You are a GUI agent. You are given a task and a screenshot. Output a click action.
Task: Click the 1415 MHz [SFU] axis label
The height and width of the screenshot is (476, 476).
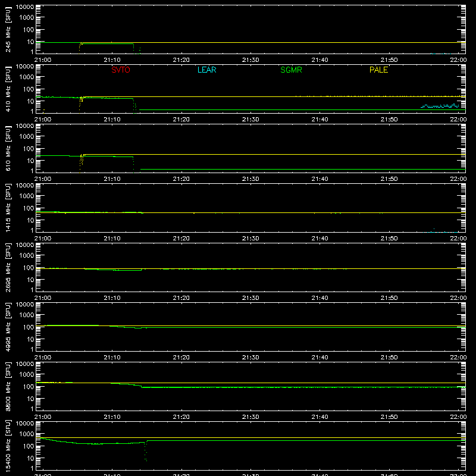point(8,208)
